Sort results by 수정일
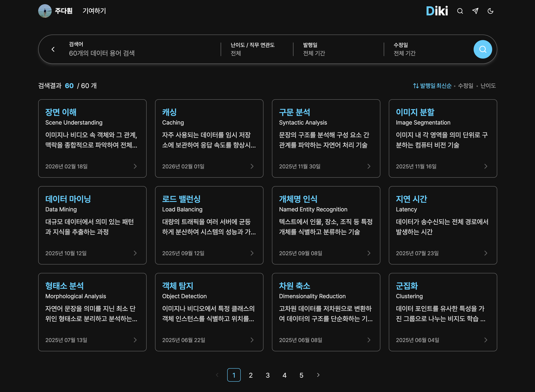Viewport: 535px width, 392px height. [465, 86]
